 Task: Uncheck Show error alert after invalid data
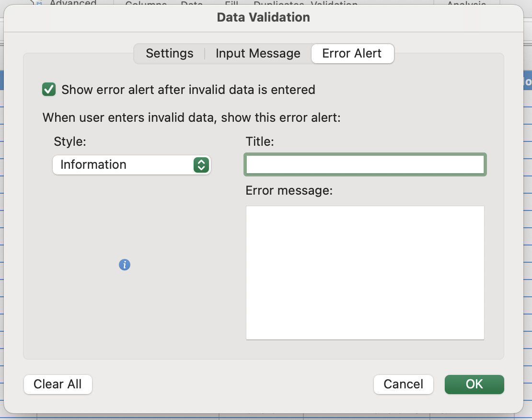click(49, 90)
